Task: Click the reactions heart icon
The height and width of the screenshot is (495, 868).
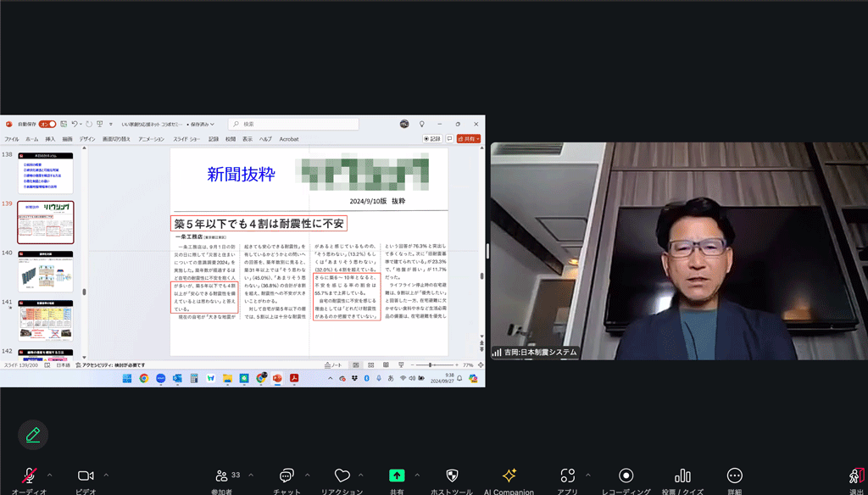Action: tap(342, 476)
